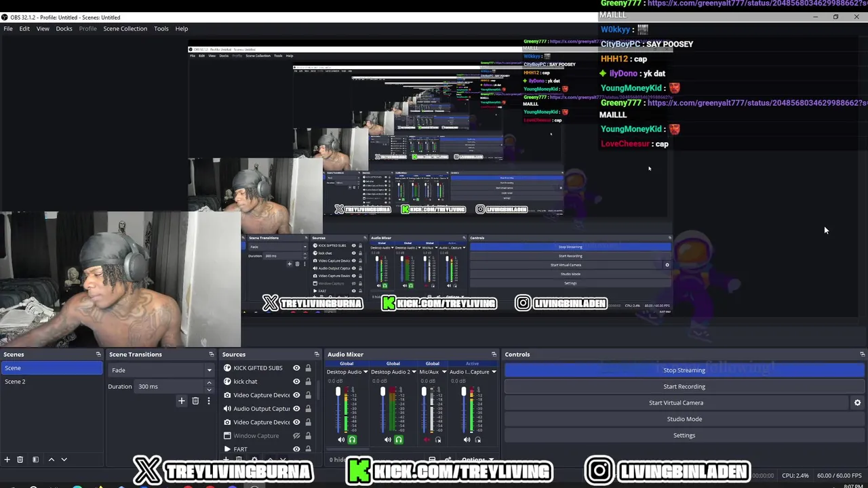Open Desktop Audio 2 channel options arrow
Viewport: 868px width, 488px height.
pyautogui.click(x=413, y=372)
